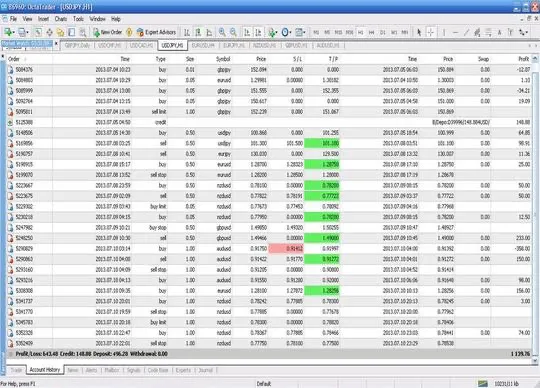Open the Insert menu
This screenshot has height=388, width=540.
[x=43, y=19]
